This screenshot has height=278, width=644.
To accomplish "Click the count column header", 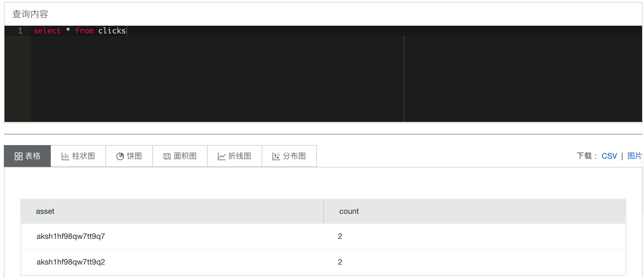I will (349, 211).
